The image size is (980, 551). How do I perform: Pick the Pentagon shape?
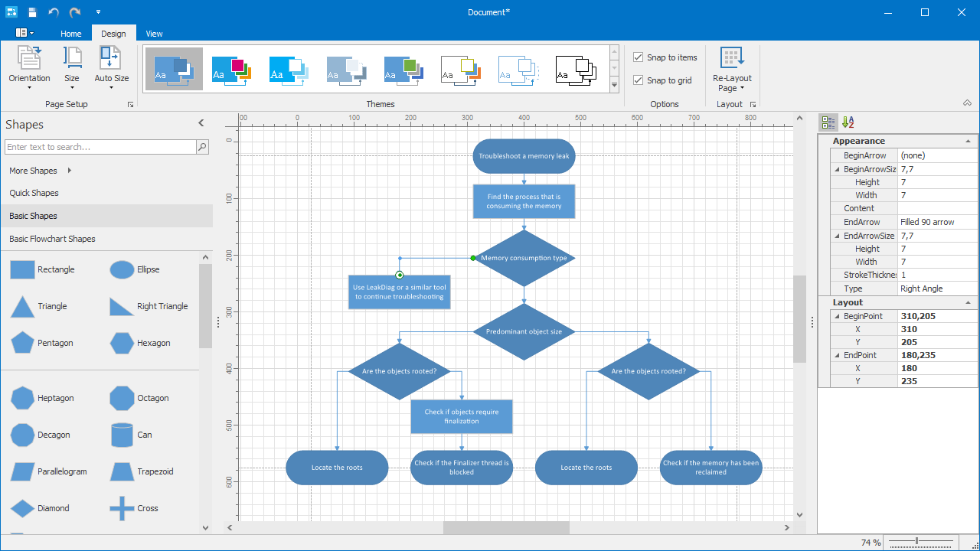pos(42,343)
